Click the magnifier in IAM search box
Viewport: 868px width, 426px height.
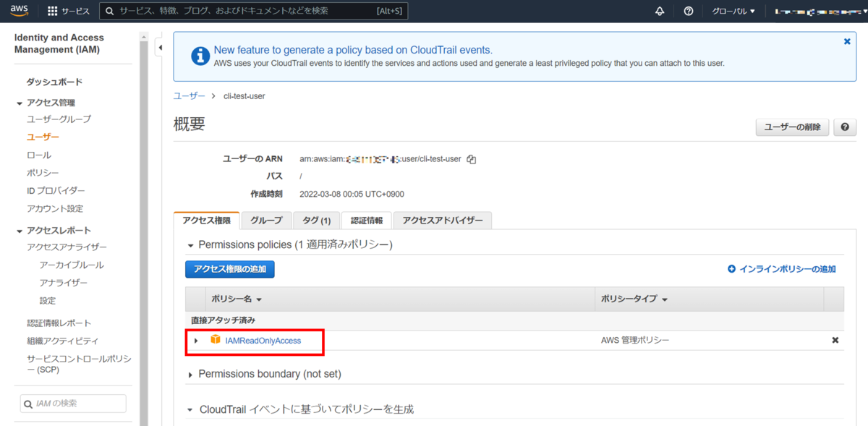click(28, 404)
